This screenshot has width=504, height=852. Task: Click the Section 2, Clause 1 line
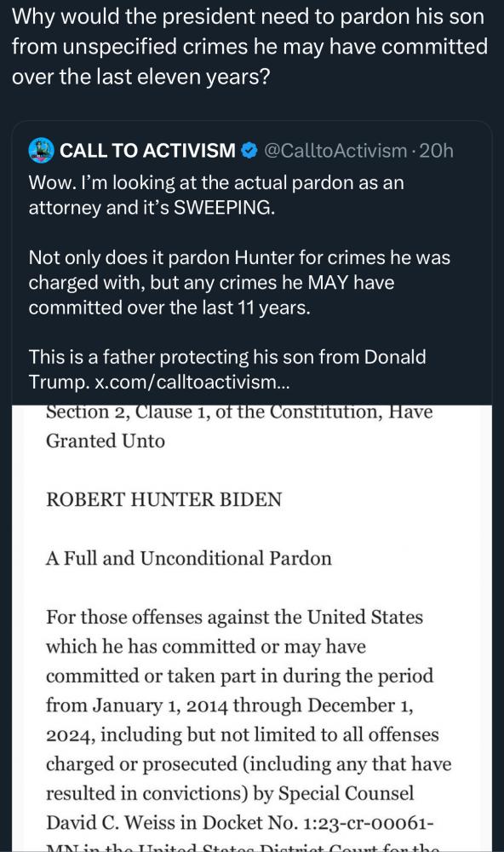(x=239, y=412)
